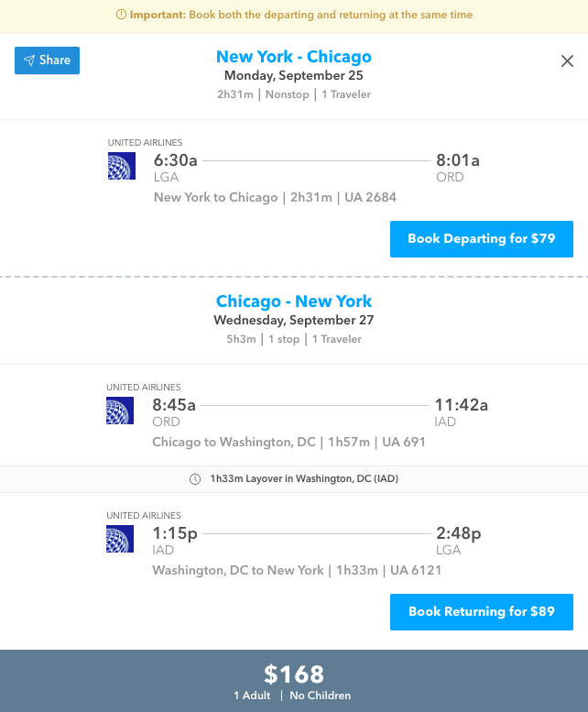Viewport: 588px width, 712px height.
Task: Book the departing flight for $79
Action: 481,239
